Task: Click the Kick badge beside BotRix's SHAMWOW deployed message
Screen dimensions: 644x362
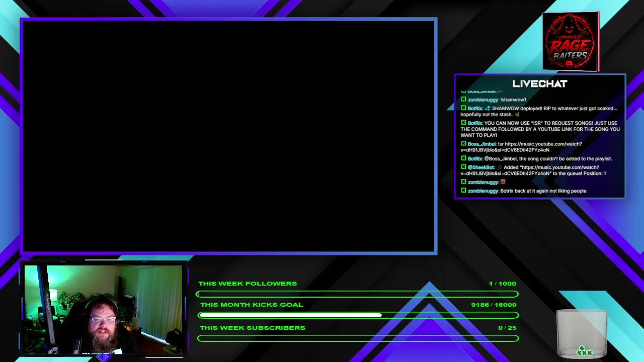Action: coord(463,108)
